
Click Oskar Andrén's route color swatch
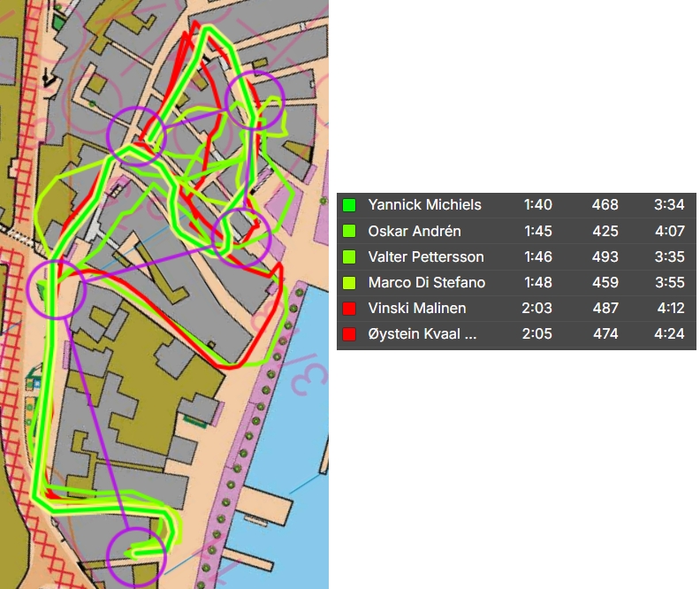[349, 232]
